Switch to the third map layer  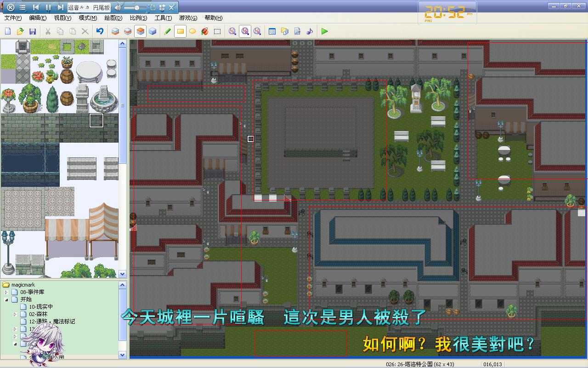pyautogui.click(x=140, y=31)
